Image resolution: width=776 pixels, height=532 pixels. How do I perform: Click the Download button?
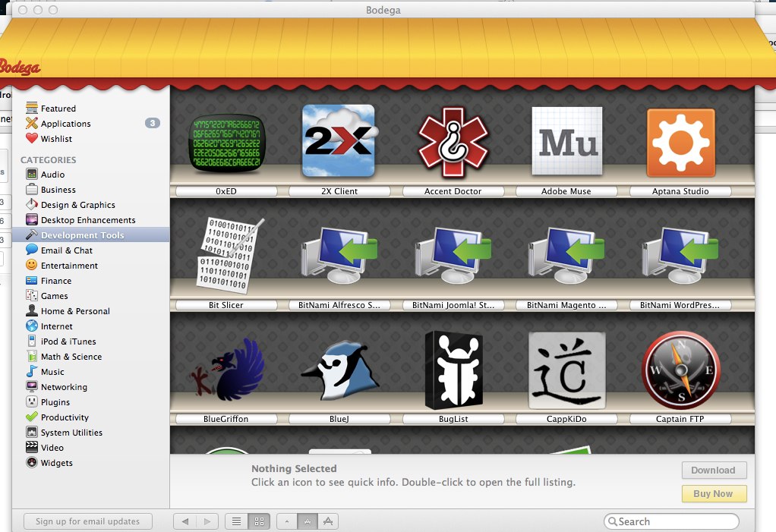point(714,471)
